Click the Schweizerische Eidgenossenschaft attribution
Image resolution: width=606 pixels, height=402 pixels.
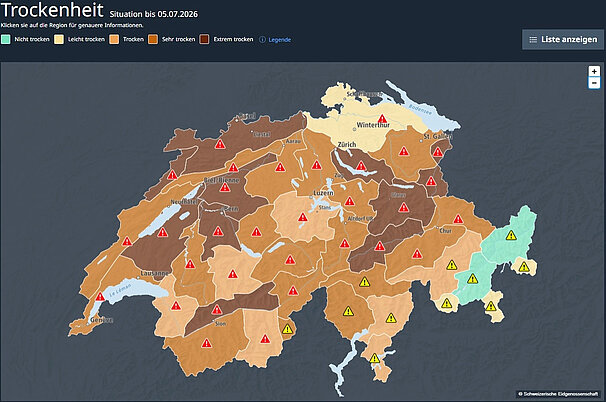[x=558, y=394]
